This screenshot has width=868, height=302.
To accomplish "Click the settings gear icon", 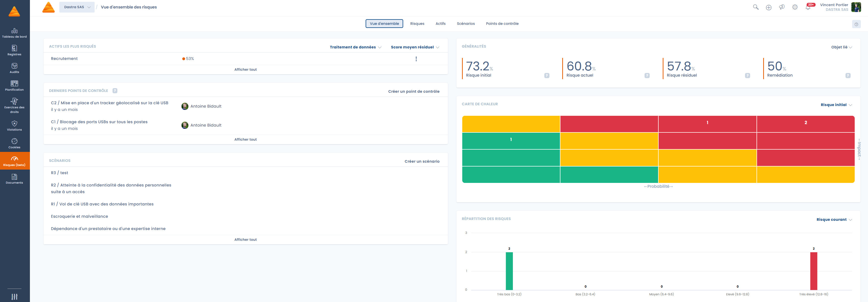I will coord(795,7).
